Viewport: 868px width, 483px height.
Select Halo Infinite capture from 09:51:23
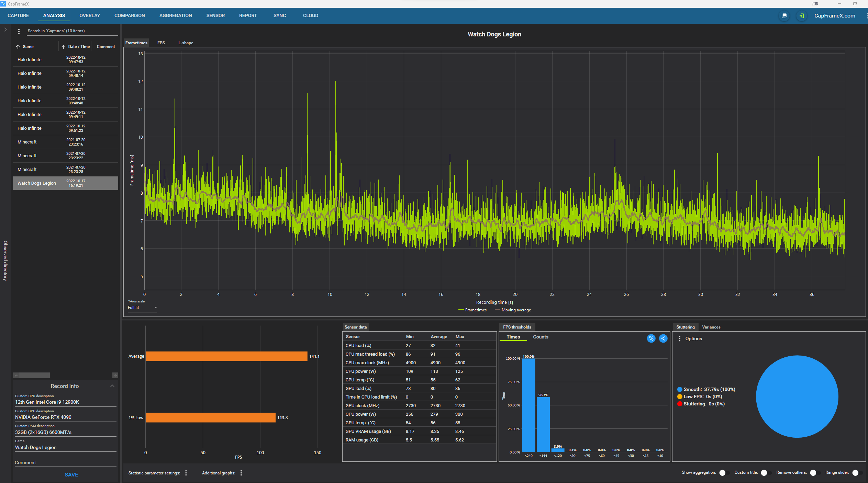point(66,128)
